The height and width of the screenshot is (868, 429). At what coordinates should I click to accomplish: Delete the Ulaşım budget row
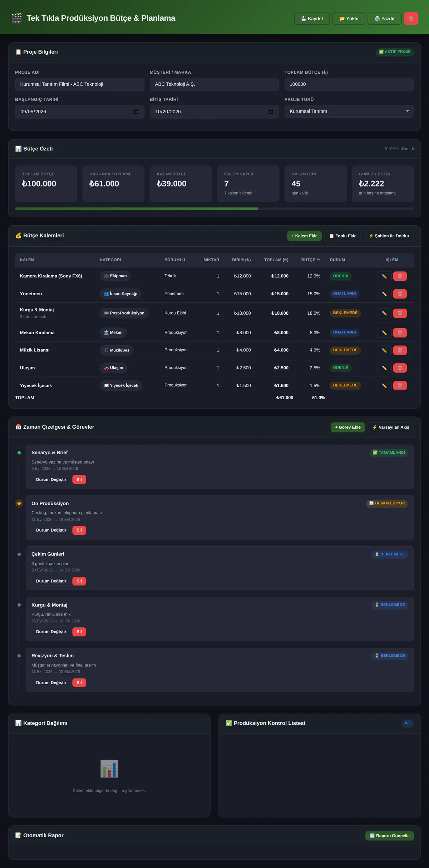[400, 368]
